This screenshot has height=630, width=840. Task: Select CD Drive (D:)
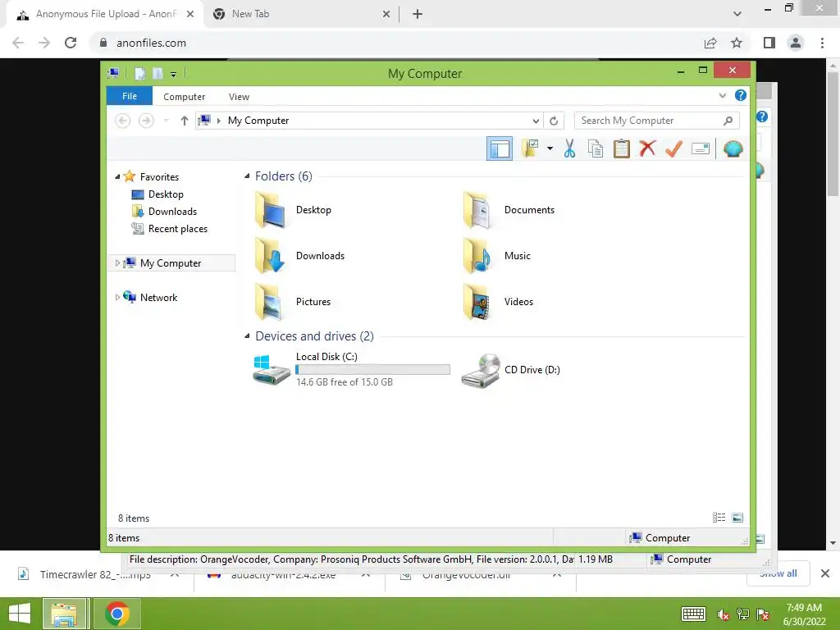coord(510,370)
